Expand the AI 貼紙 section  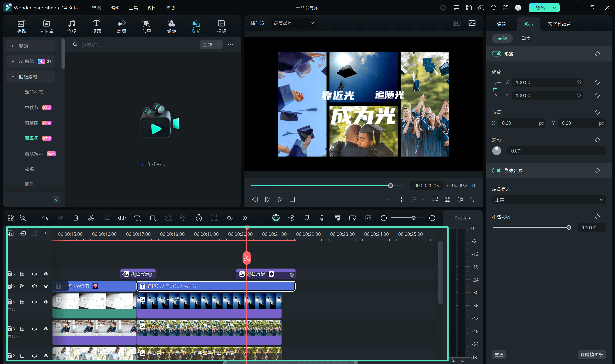point(30,62)
